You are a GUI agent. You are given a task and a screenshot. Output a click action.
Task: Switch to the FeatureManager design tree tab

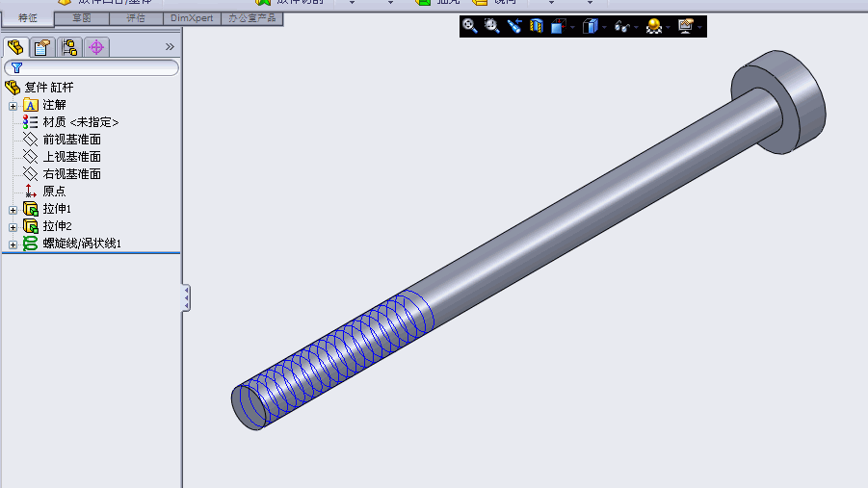[15, 47]
